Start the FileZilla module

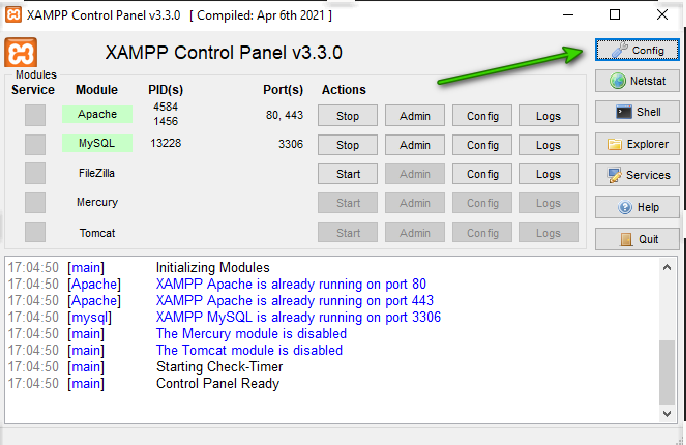coord(347,174)
